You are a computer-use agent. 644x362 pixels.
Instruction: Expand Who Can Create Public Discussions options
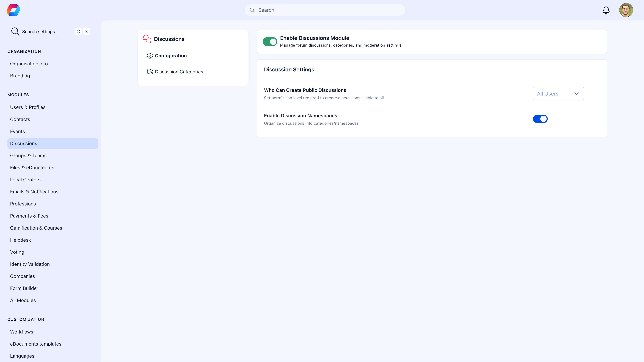[x=558, y=94]
